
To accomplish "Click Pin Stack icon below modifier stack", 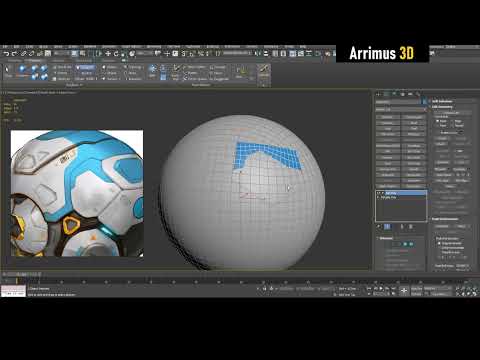I will point(379,227).
